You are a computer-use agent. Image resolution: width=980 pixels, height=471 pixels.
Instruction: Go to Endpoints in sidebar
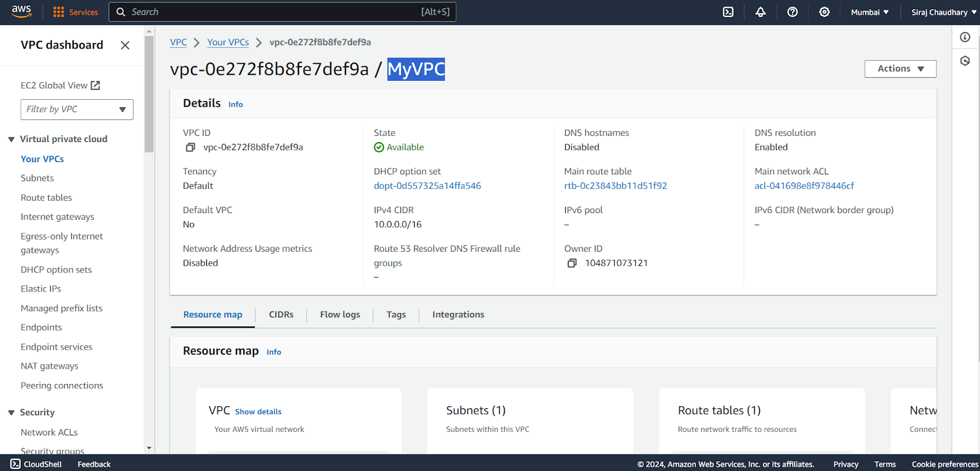42,328
